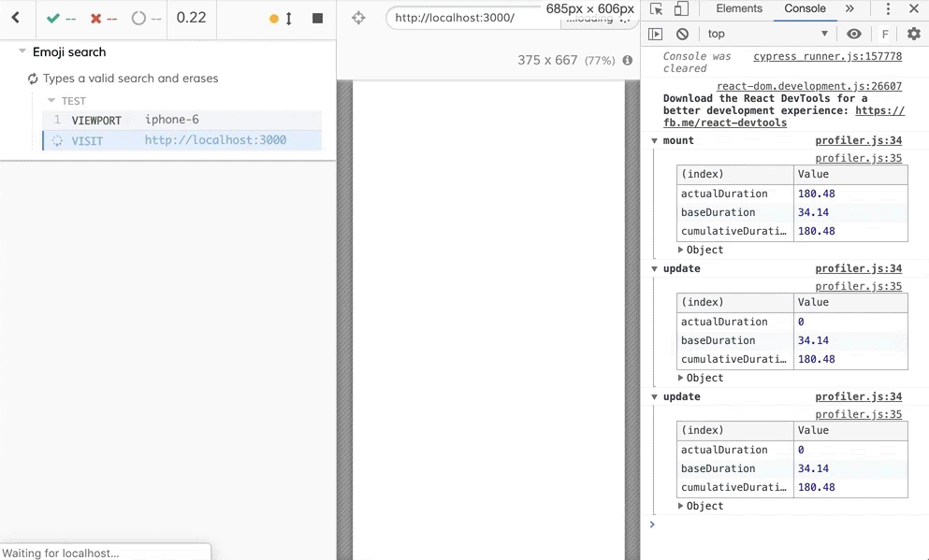
Task: Toggle the console F filter button
Action: tap(885, 33)
